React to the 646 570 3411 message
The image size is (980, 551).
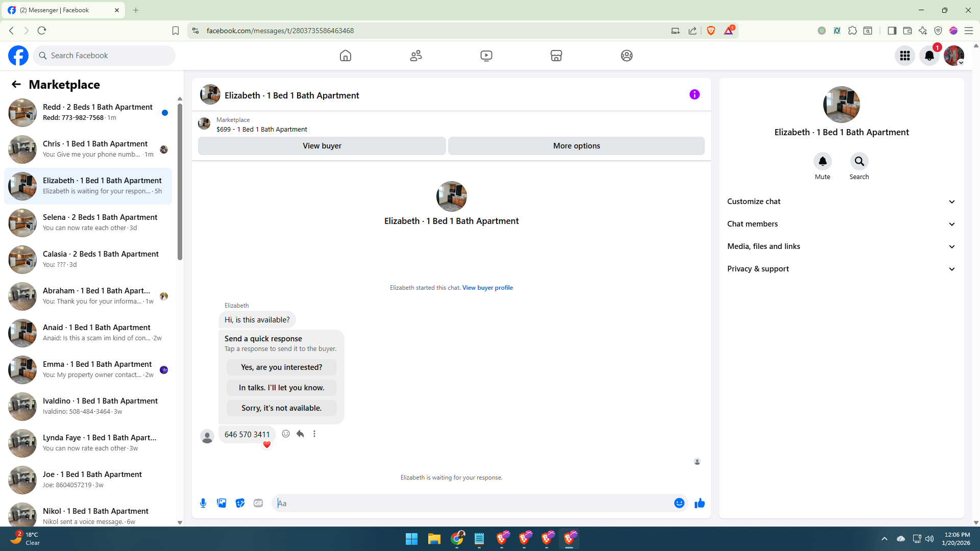tap(286, 434)
